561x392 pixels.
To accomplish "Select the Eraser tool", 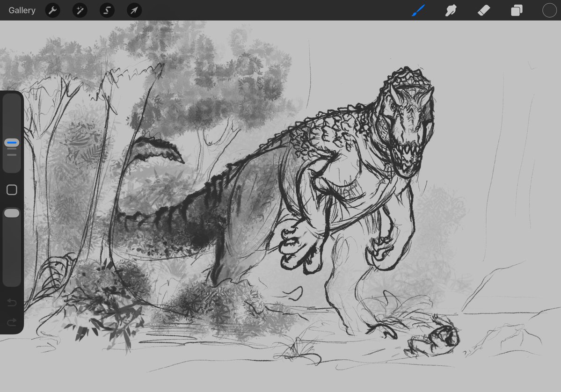I will click(x=484, y=10).
